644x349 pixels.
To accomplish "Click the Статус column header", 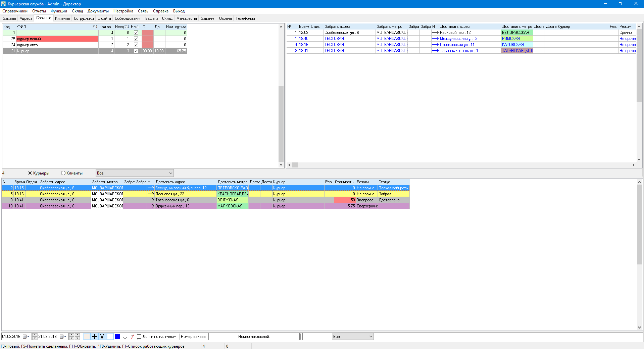I will click(x=393, y=182).
